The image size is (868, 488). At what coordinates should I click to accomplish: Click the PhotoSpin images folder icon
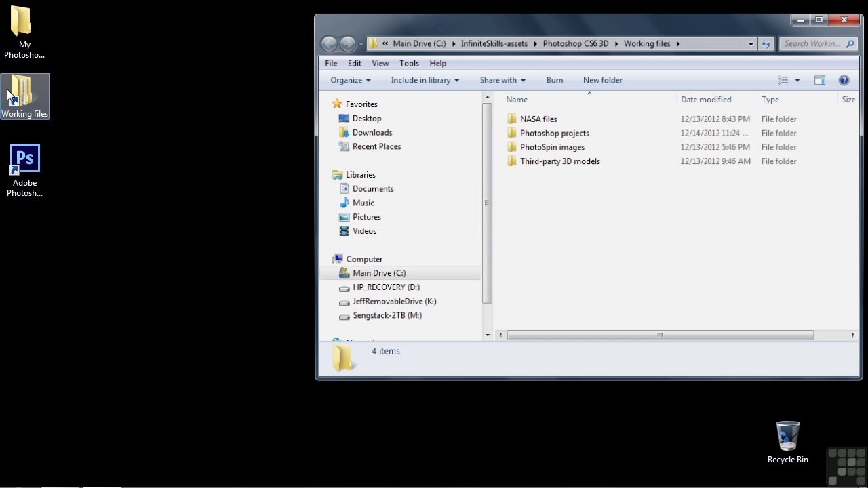(x=512, y=147)
